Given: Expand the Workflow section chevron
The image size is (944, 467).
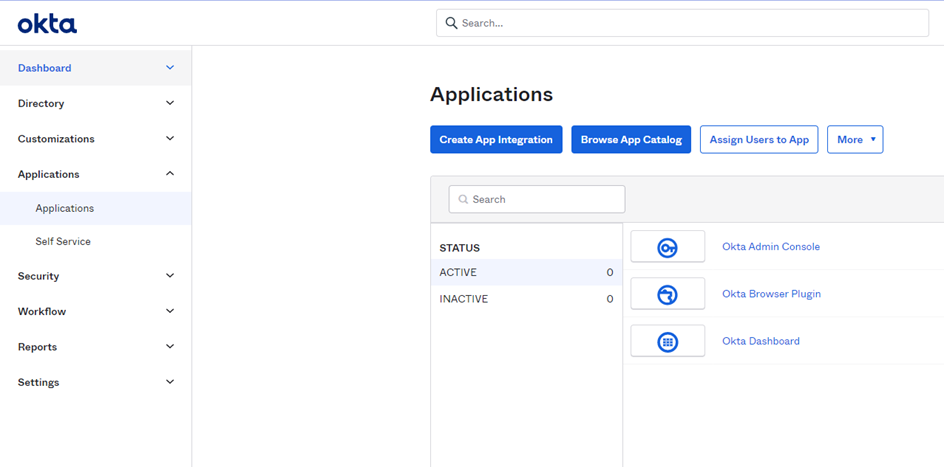Looking at the screenshot, I should (170, 311).
